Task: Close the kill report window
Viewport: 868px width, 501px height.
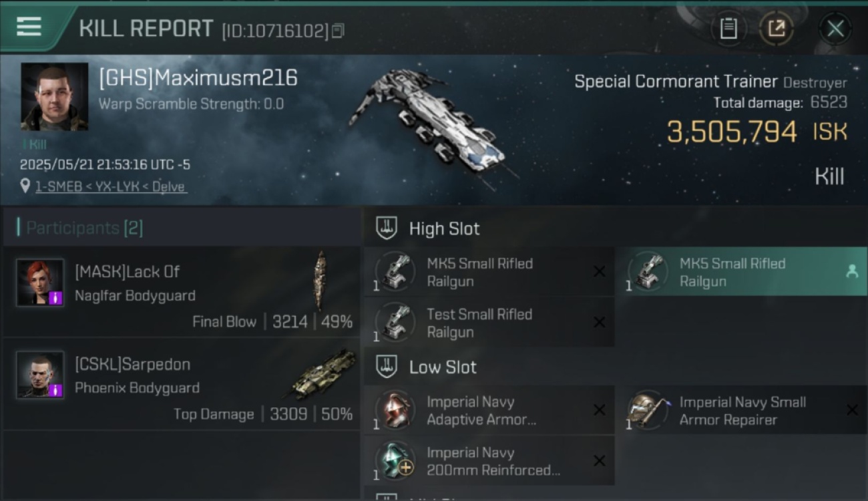Action: (835, 29)
